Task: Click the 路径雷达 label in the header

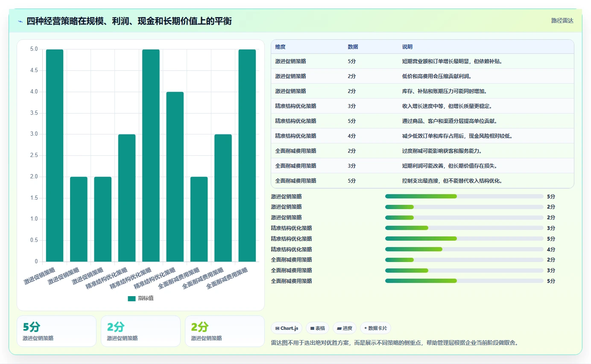Action: (x=562, y=20)
